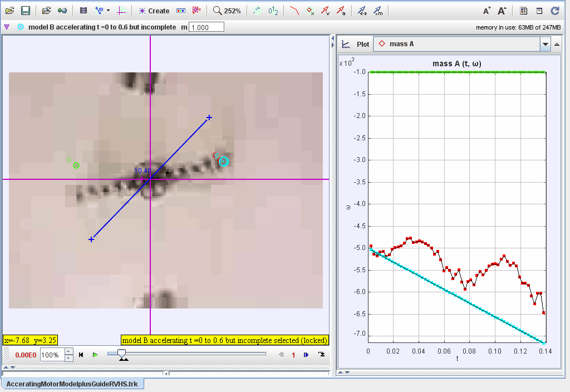Toggle paths visibility red line icon

coord(294,11)
